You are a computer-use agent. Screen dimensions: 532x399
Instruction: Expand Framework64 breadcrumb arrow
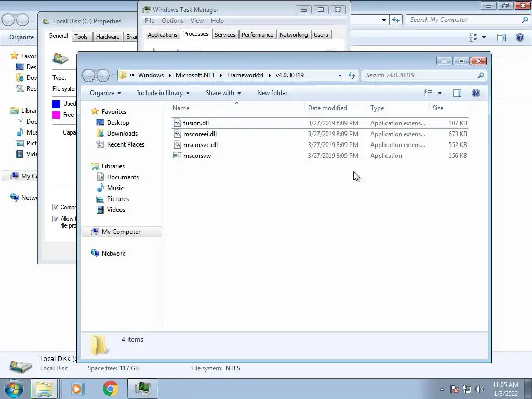coord(270,75)
